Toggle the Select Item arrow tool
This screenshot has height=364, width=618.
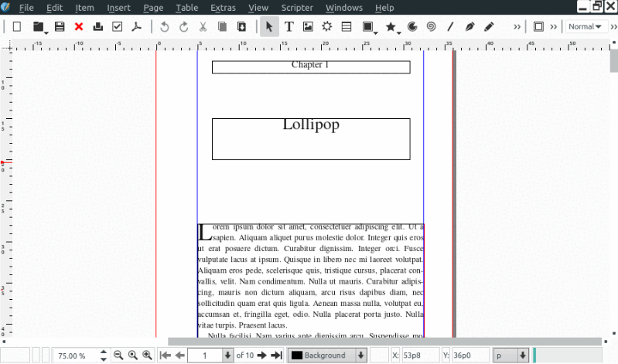(268, 27)
